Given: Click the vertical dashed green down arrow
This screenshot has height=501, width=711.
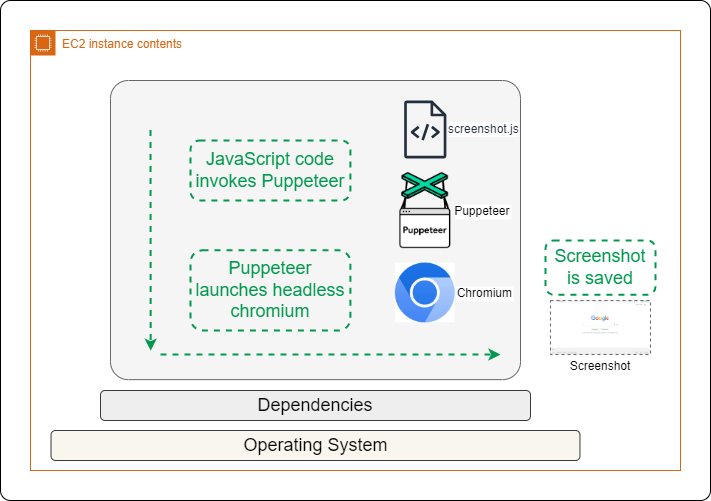Looking at the screenshot, I should (x=150, y=240).
